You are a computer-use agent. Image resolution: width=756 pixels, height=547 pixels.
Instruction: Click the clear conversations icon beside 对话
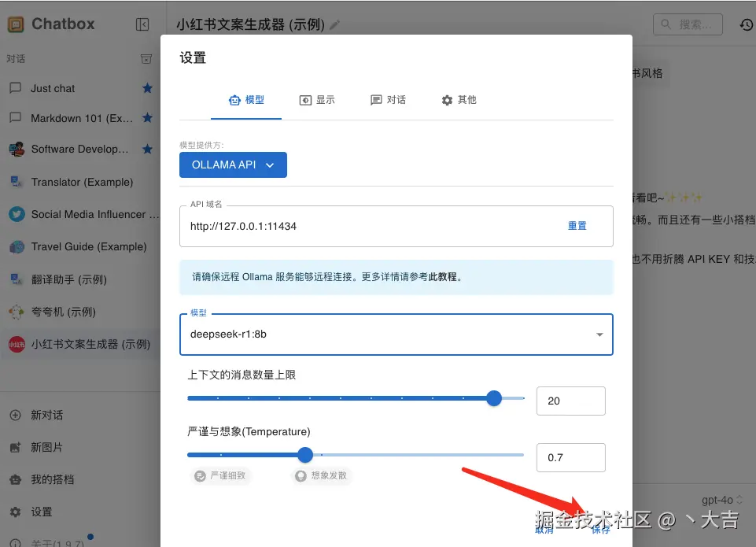coord(146,59)
